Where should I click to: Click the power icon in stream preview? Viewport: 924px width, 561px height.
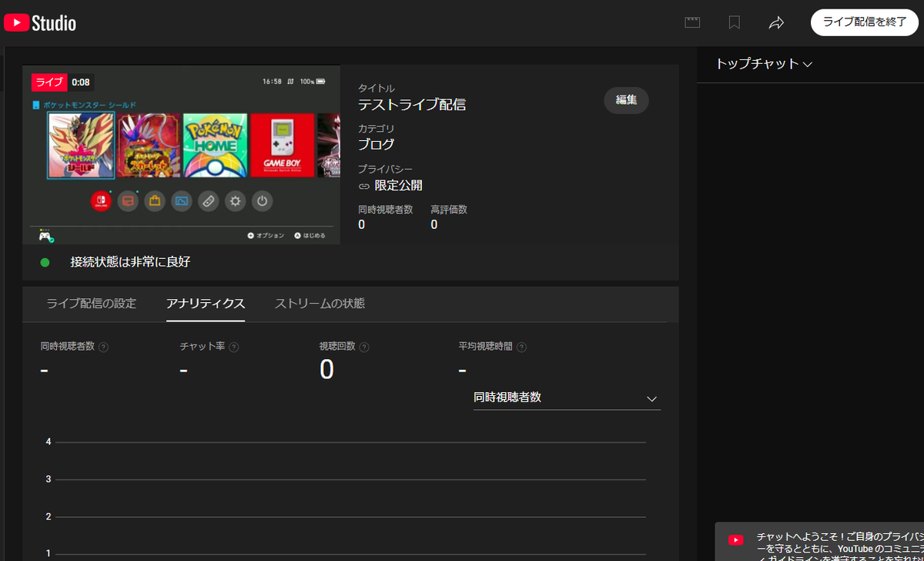coord(263,201)
